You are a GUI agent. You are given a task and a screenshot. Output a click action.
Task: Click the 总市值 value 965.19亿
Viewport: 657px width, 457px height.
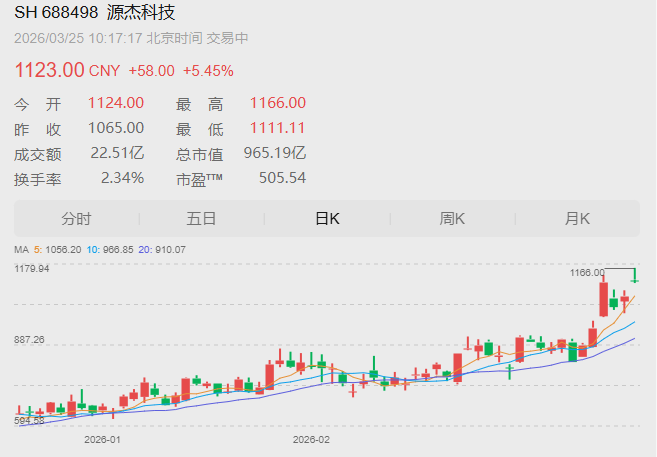[x=275, y=153]
